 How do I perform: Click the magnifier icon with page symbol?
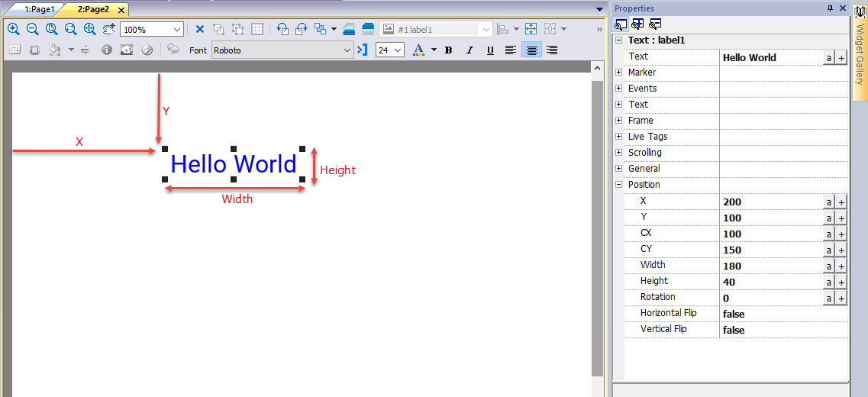pyautogui.click(x=51, y=29)
